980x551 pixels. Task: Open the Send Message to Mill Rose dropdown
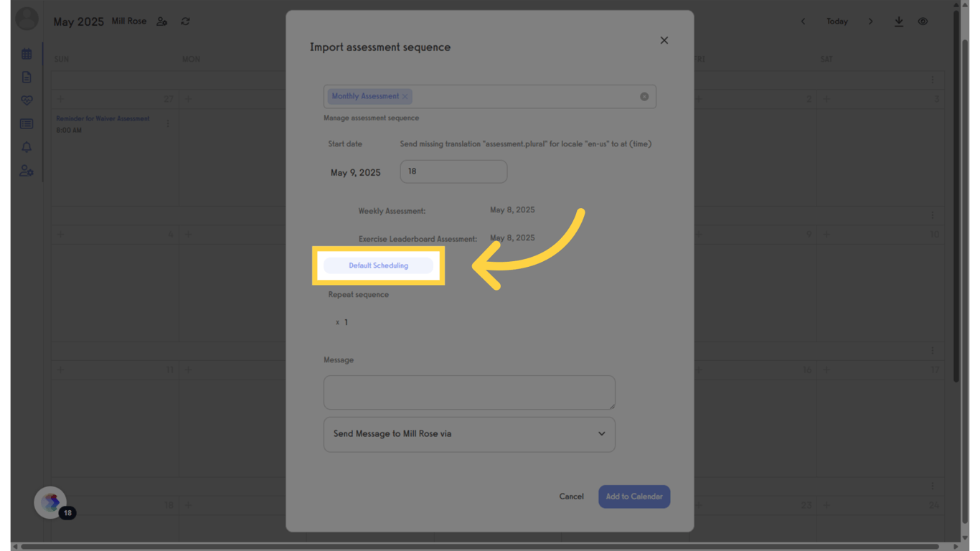[469, 434]
